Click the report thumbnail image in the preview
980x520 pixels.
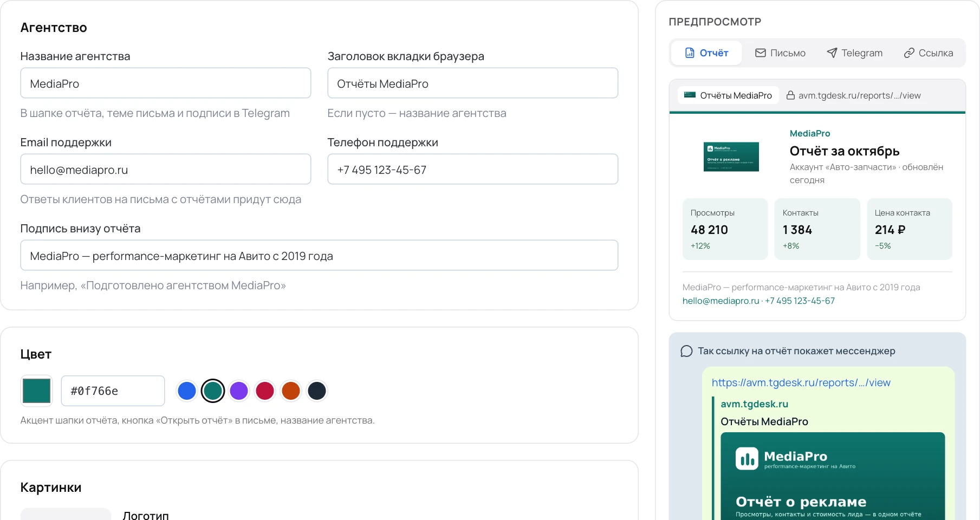[731, 157]
